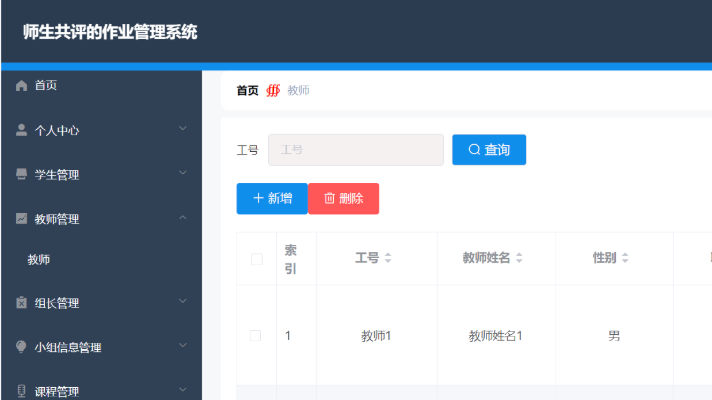Image resolution: width=712 pixels, height=400 pixels.
Task: Focus the 工号 search input field
Action: click(x=355, y=150)
